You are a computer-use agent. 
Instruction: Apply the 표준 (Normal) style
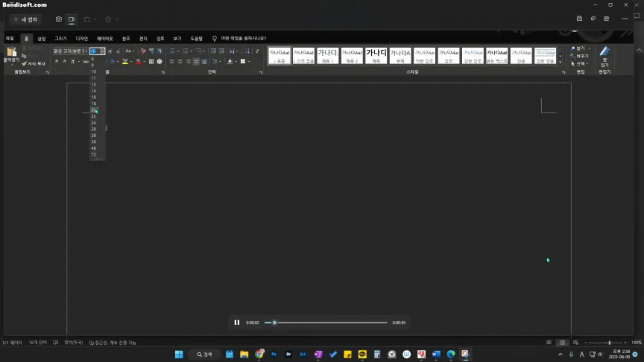click(x=280, y=55)
